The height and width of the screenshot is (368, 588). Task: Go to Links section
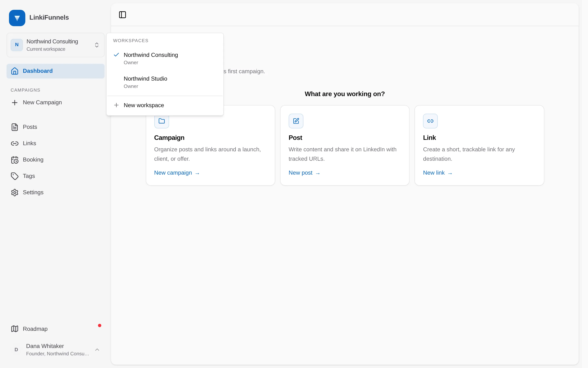point(55,143)
